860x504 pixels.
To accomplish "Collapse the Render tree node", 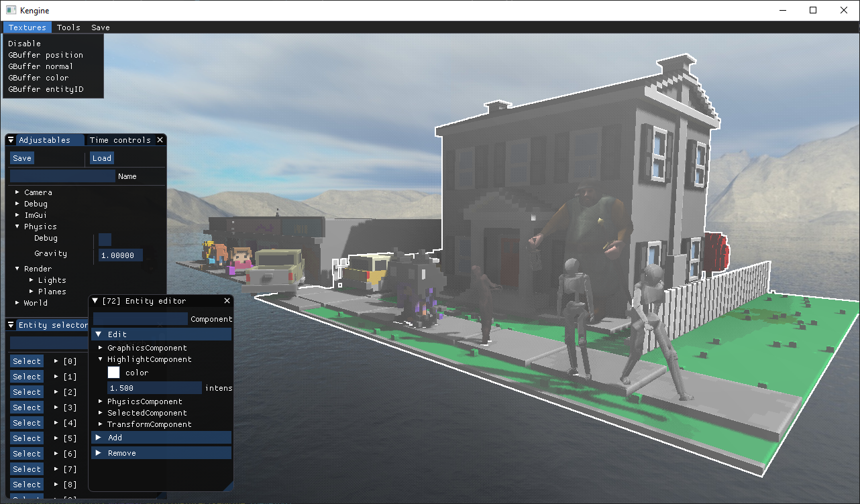I will (x=18, y=269).
